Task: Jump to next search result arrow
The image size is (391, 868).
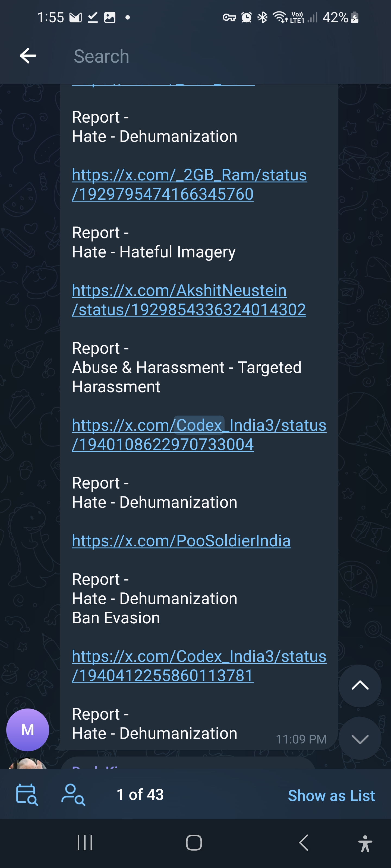Action: (360, 738)
